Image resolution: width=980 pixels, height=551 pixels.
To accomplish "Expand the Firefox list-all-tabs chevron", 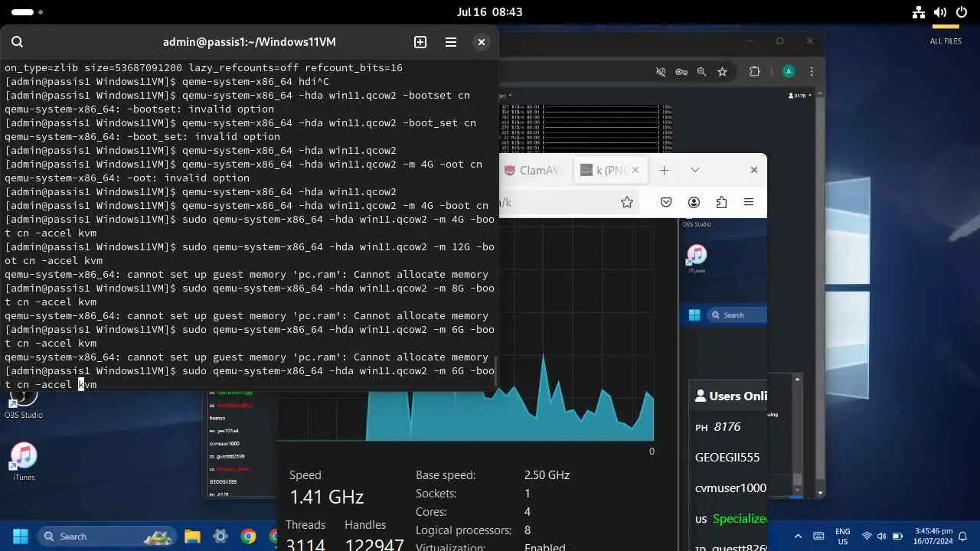I will point(695,170).
